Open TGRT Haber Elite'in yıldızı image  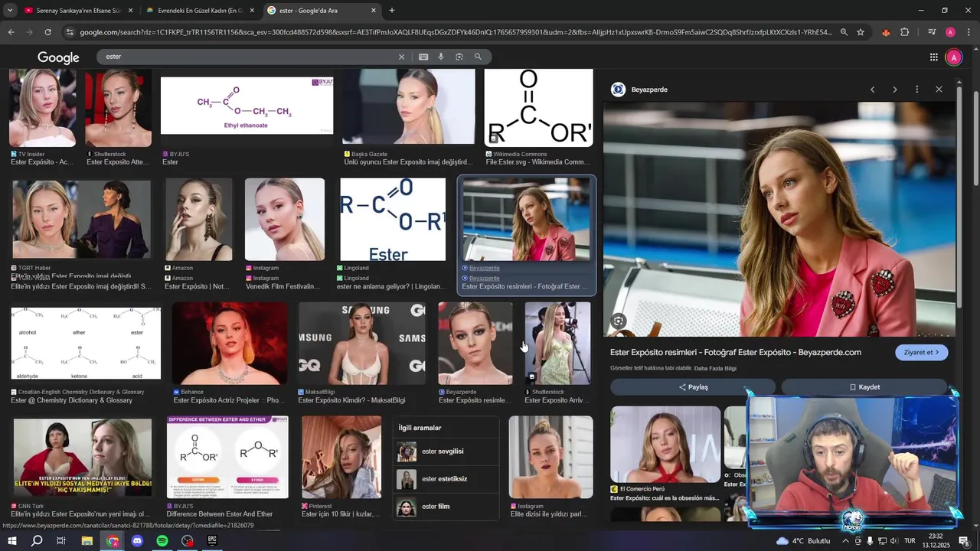81,220
